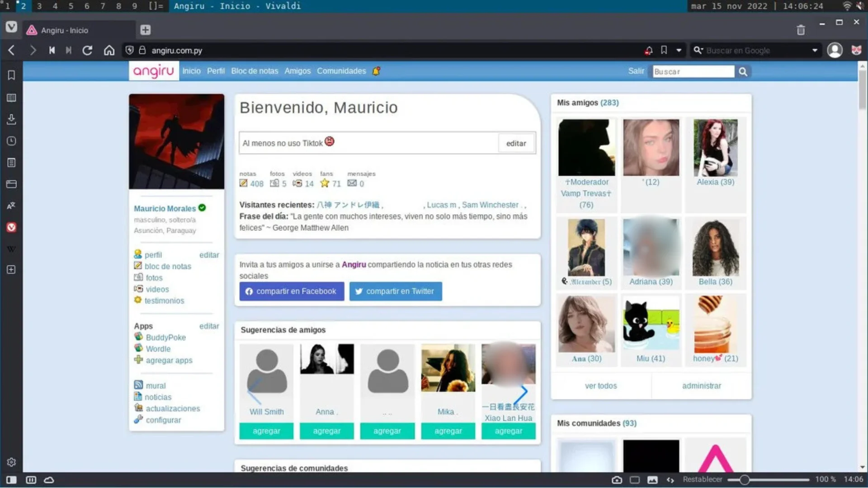868x488 pixels.
Task: Click the Angiru notification bell icon
Action: (x=376, y=71)
